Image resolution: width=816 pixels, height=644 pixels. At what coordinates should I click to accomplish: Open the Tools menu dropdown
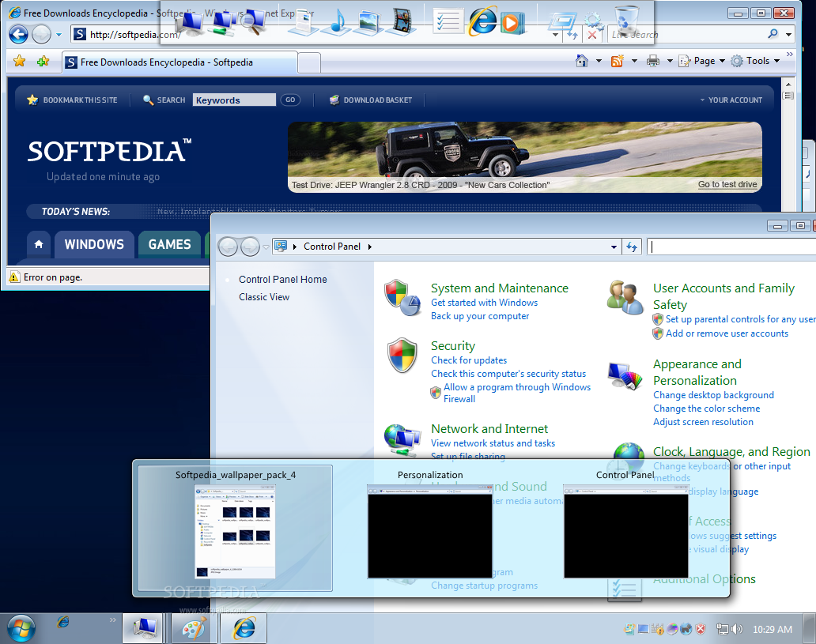(755, 61)
